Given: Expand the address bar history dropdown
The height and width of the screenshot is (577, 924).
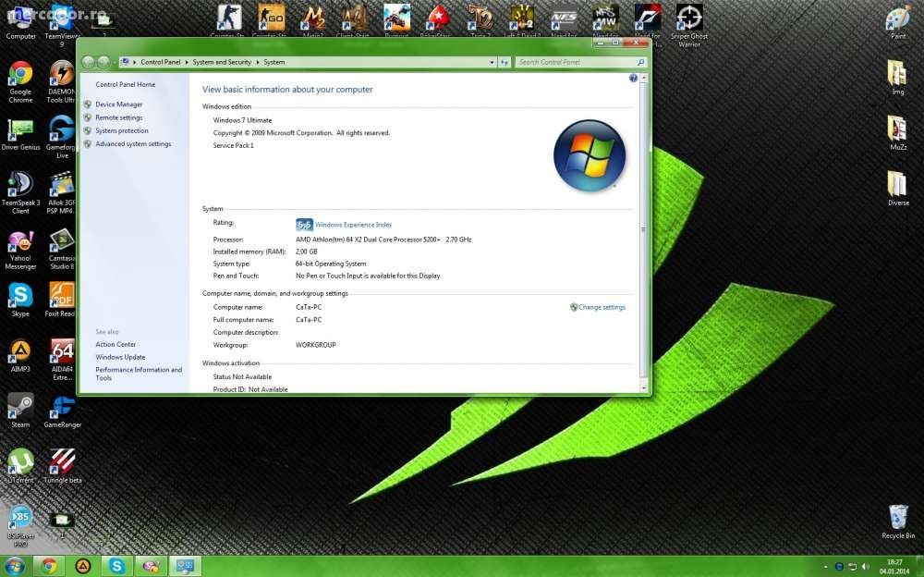Looking at the screenshot, I should coord(492,62).
